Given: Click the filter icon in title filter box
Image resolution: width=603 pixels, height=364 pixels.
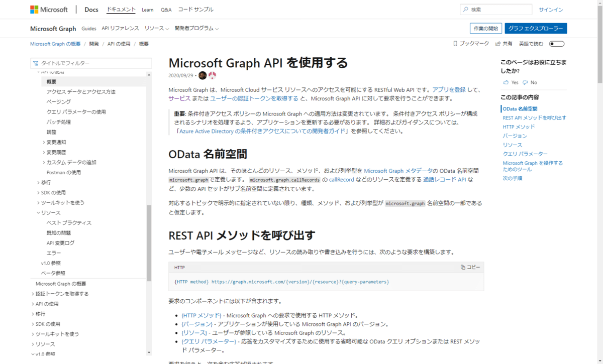Looking at the screenshot, I should (36, 63).
